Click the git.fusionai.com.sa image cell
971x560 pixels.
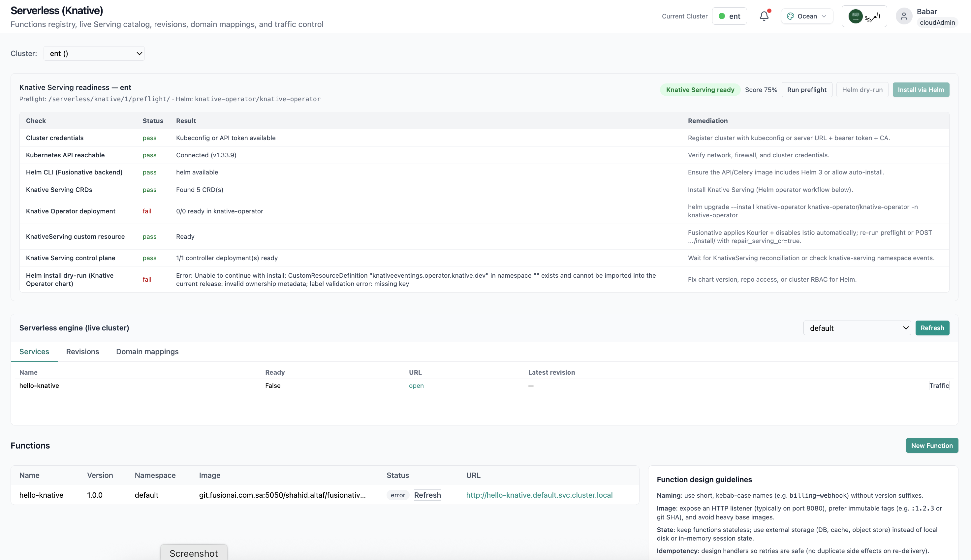pyautogui.click(x=282, y=495)
